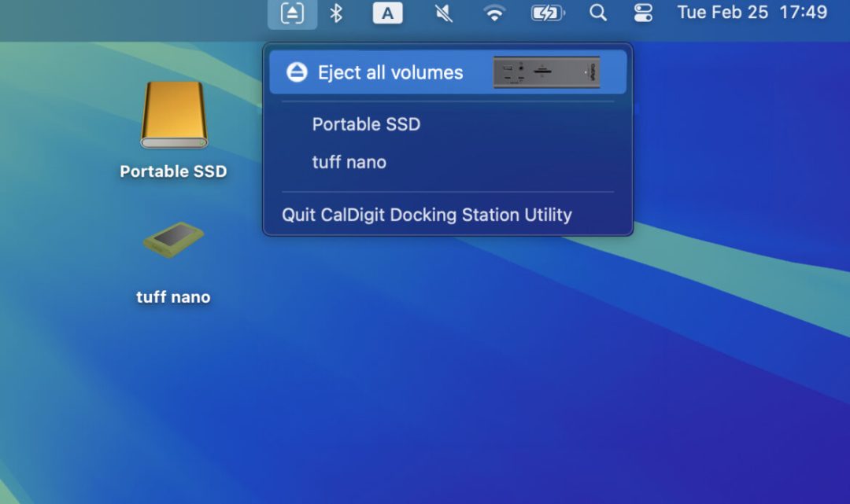Select the tuff nano desktop drive icon

pos(173,239)
